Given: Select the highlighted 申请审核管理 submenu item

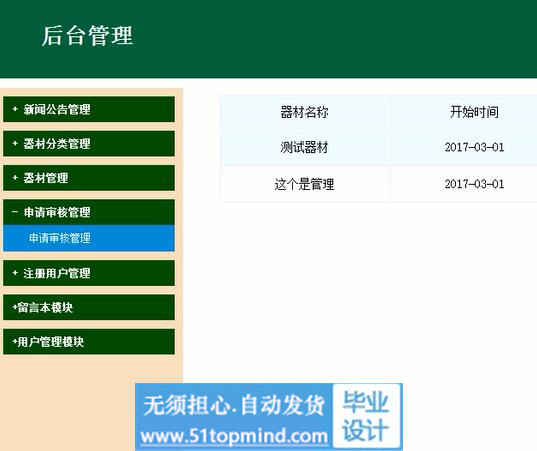Looking at the screenshot, I should click(x=89, y=238).
